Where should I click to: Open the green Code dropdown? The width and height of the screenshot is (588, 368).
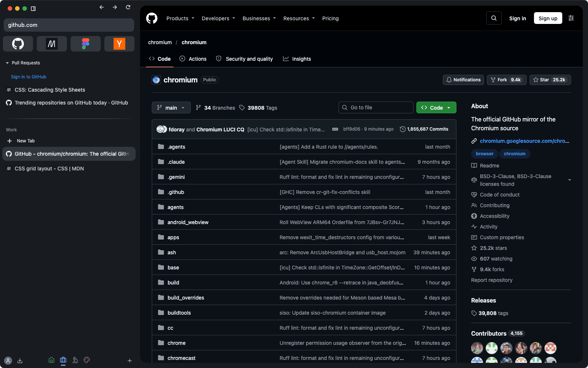(436, 107)
